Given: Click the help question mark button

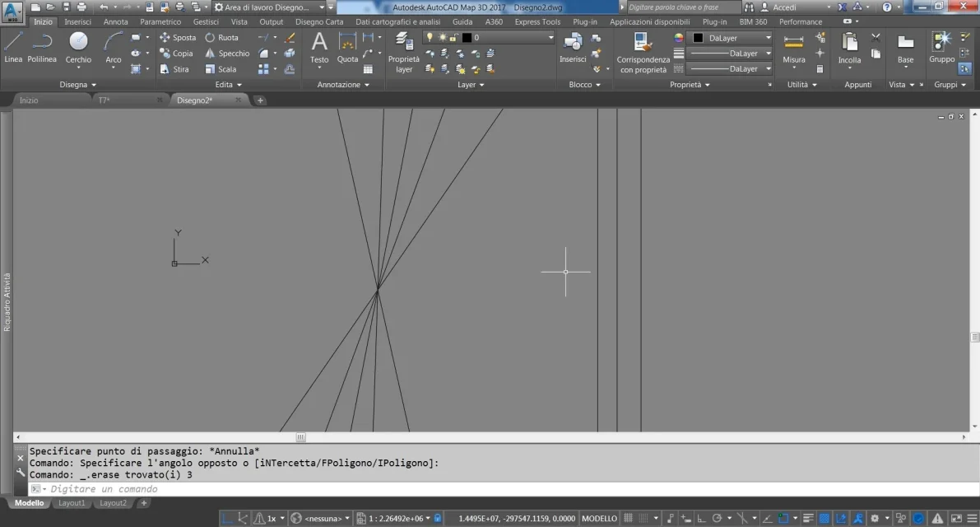Looking at the screenshot, I should click(887, 7).
